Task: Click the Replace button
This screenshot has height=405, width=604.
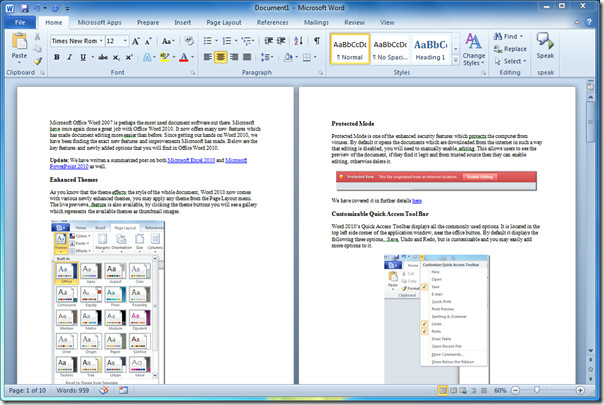Action: tap(510, 49)
